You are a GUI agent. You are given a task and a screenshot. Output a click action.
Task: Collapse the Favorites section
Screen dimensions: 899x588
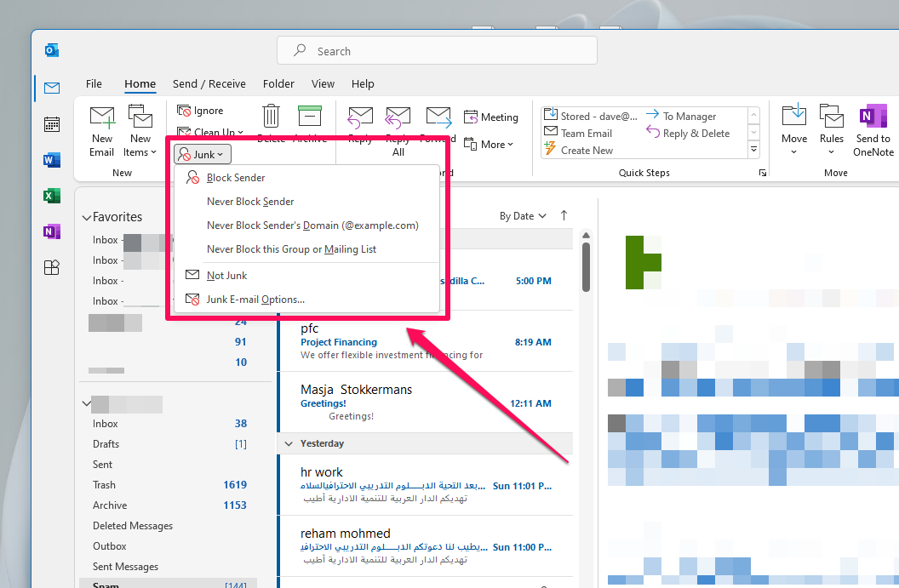point(86,217)
